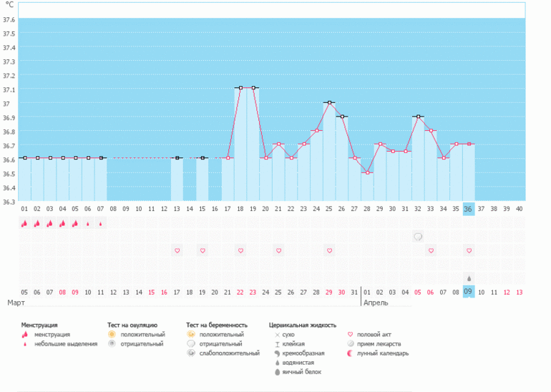
Task: Click the intercourse heart on cycle day 33
Action: coord(431,250)
